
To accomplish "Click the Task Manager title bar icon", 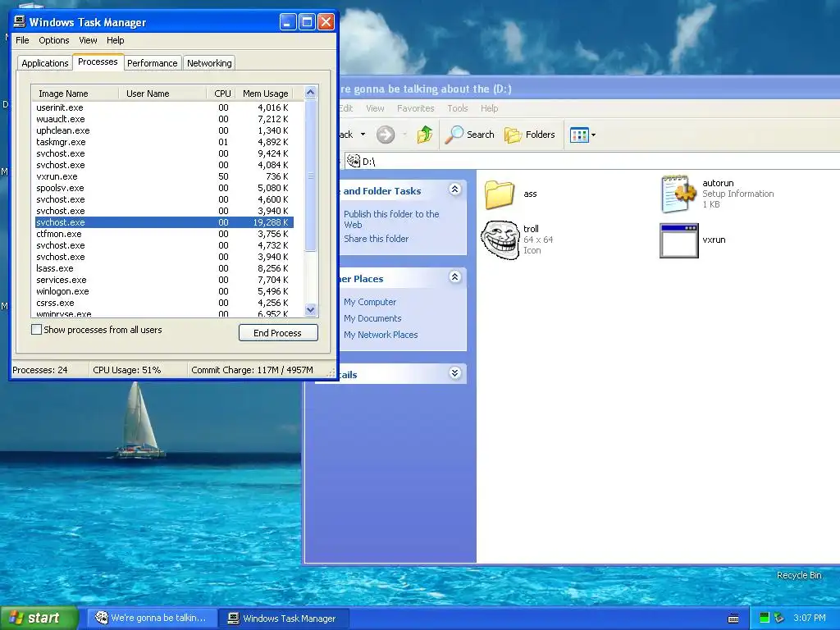I will [20, 21].
